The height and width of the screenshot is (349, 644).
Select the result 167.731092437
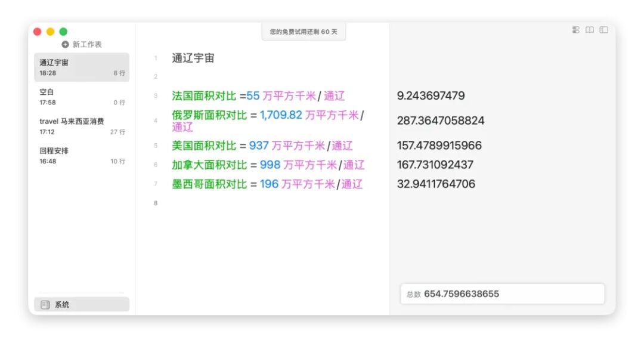tap(435, 165)
